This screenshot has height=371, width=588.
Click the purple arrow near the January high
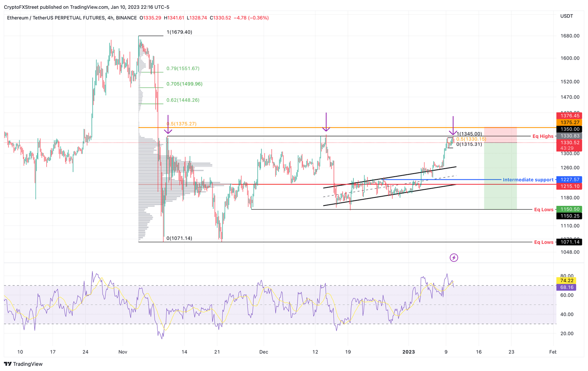click(453, 125)
